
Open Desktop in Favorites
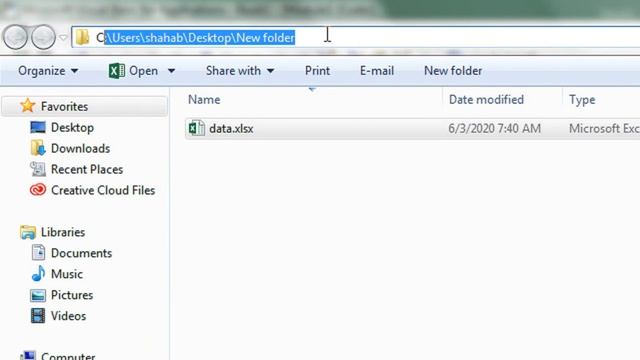(72, 128)
